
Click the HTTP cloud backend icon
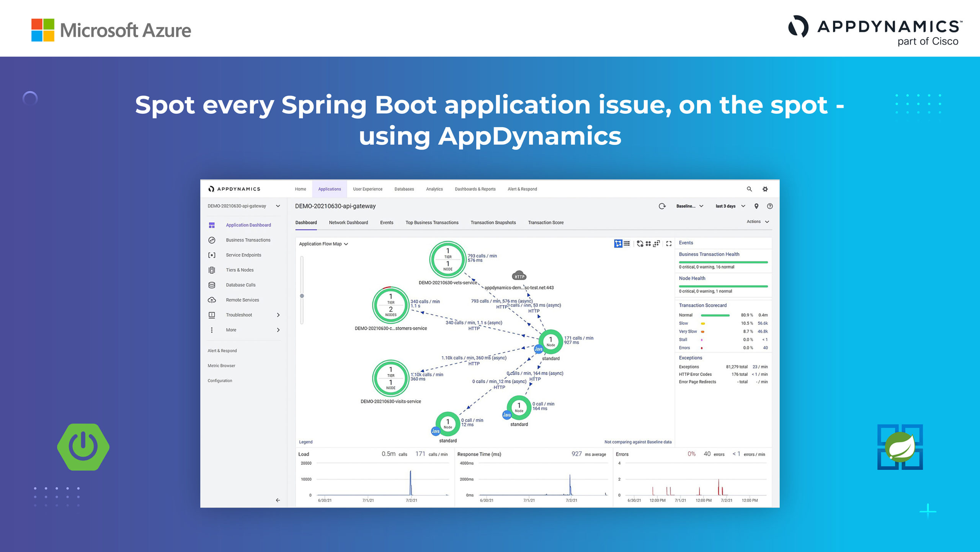click(x=519, y=275)
